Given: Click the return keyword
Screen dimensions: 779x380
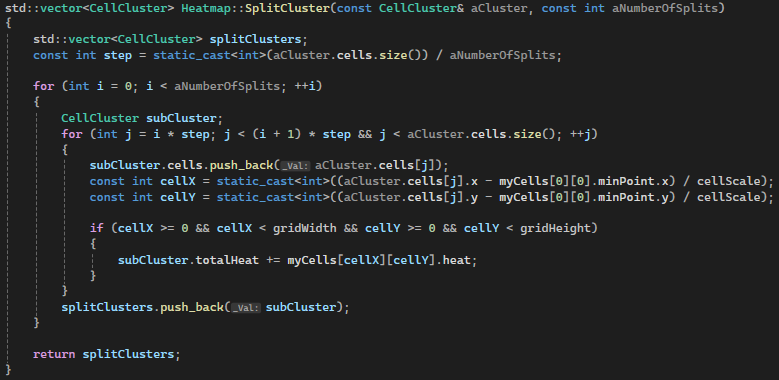Looking at the screenshot, I should point(54,354).
